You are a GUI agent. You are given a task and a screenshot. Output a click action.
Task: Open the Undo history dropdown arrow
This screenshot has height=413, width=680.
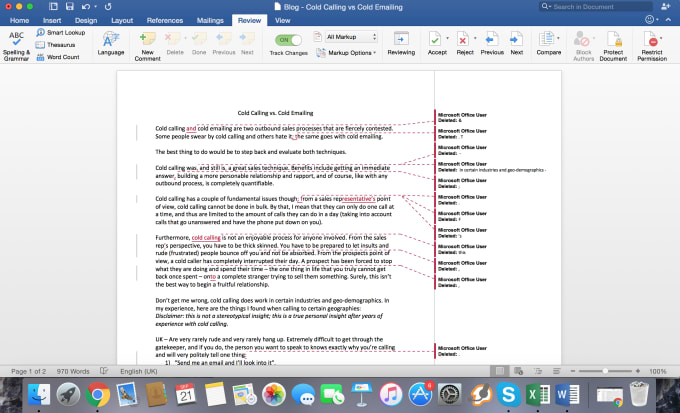click(95, 7)
